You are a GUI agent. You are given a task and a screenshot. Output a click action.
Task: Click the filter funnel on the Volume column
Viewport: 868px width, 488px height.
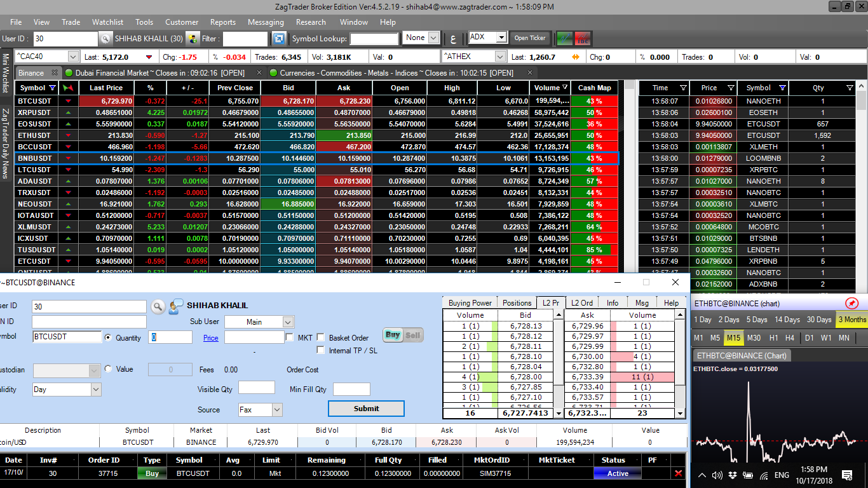(566, 88)
